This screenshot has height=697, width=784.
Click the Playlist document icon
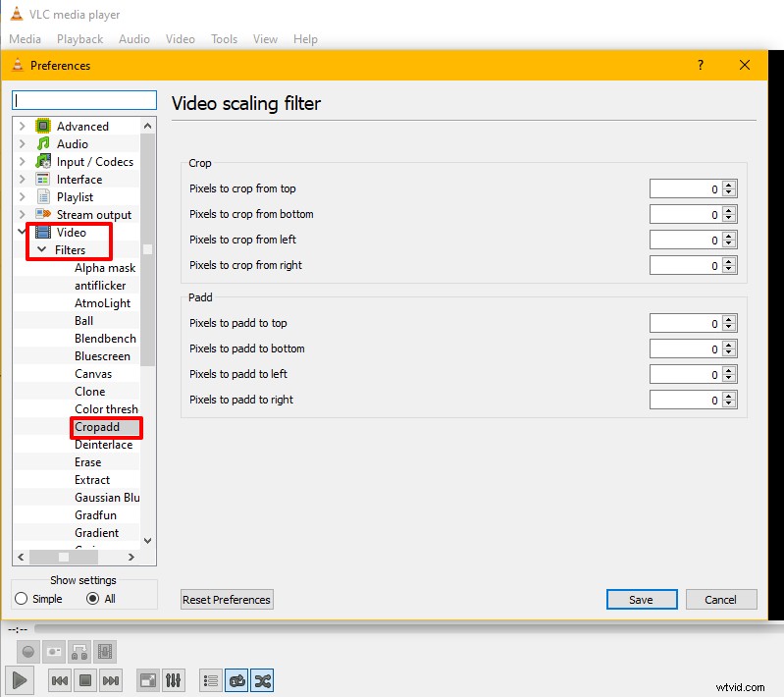pyautogui.click(x=43, y=196)
